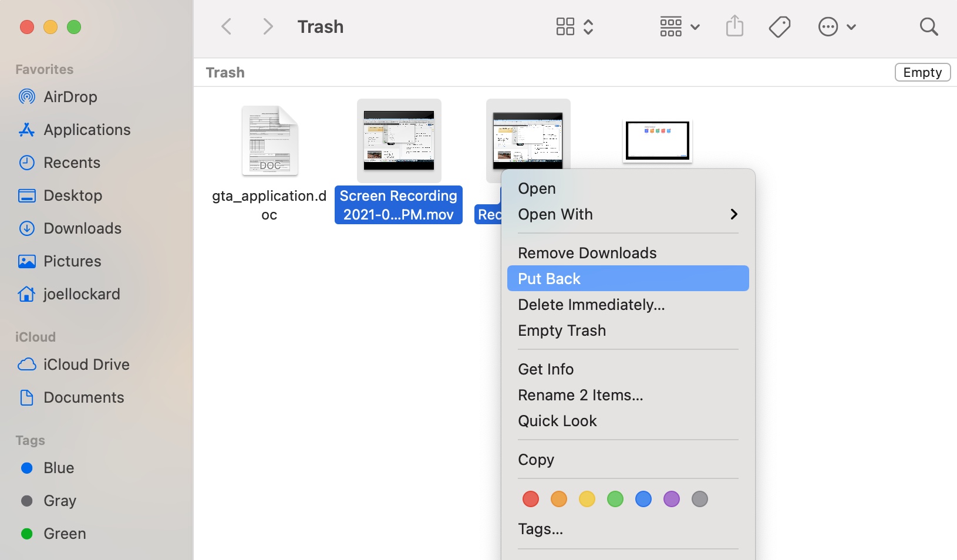Open the group-by view options dropdown

click(x=680, y=26)
